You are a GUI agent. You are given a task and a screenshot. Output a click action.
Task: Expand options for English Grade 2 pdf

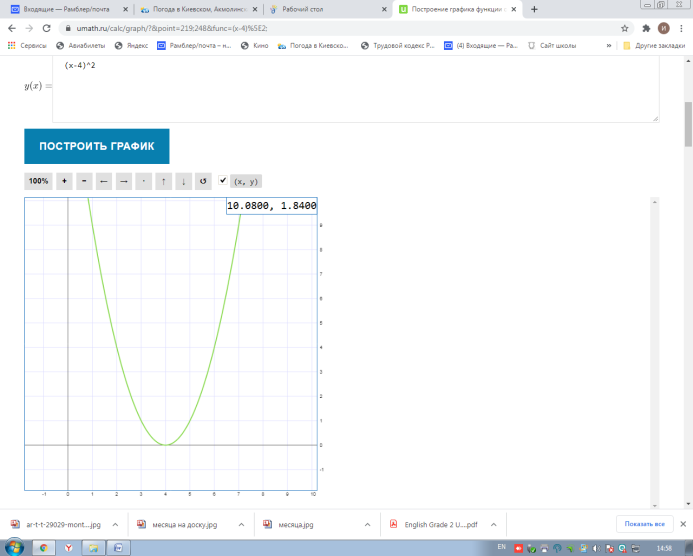tap(494, 525)
